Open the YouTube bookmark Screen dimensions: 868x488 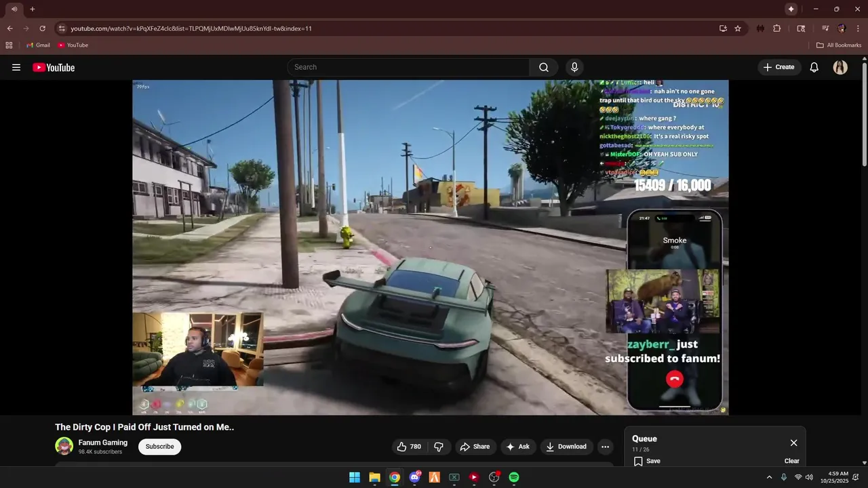pos(73,45)
